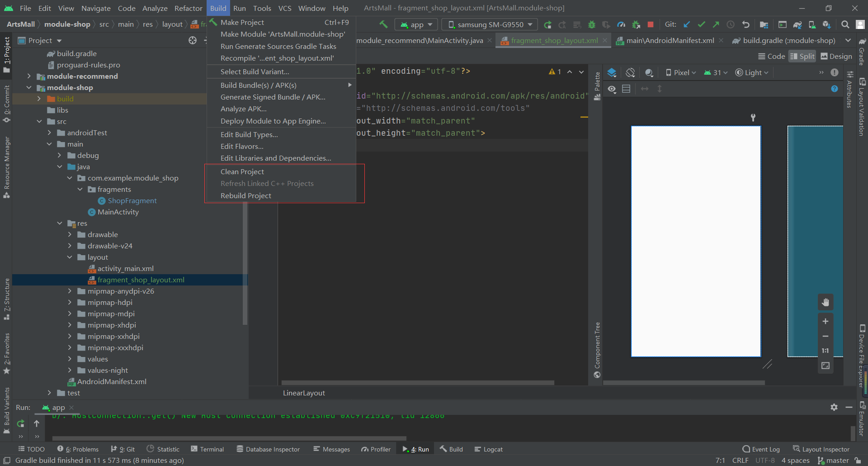Click Search Everywhere magnifier icon
Viewport: 868px width, 466px height.
point(845,24)
